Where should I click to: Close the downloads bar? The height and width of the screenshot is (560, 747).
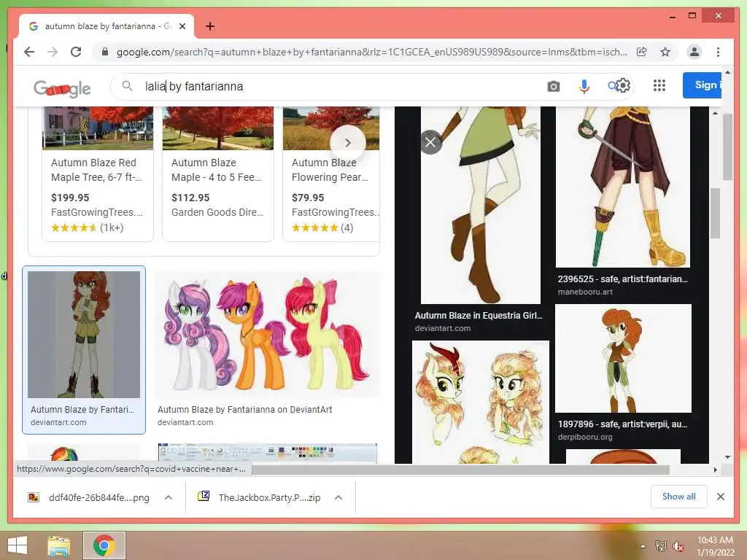(x=720, y=497)
